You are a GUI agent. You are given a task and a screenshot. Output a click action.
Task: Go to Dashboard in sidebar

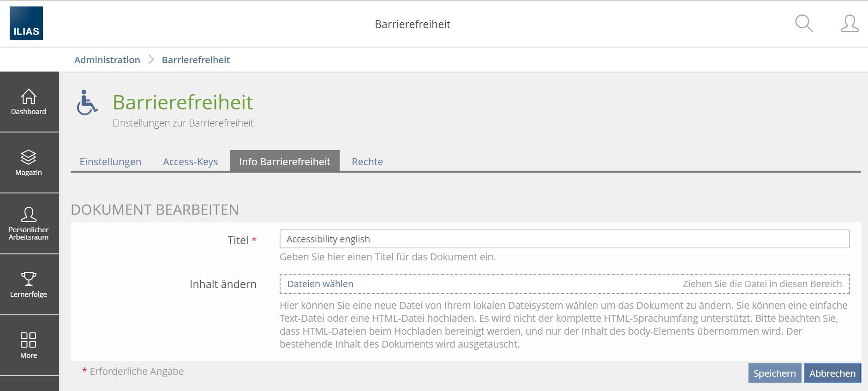(29, 102)
